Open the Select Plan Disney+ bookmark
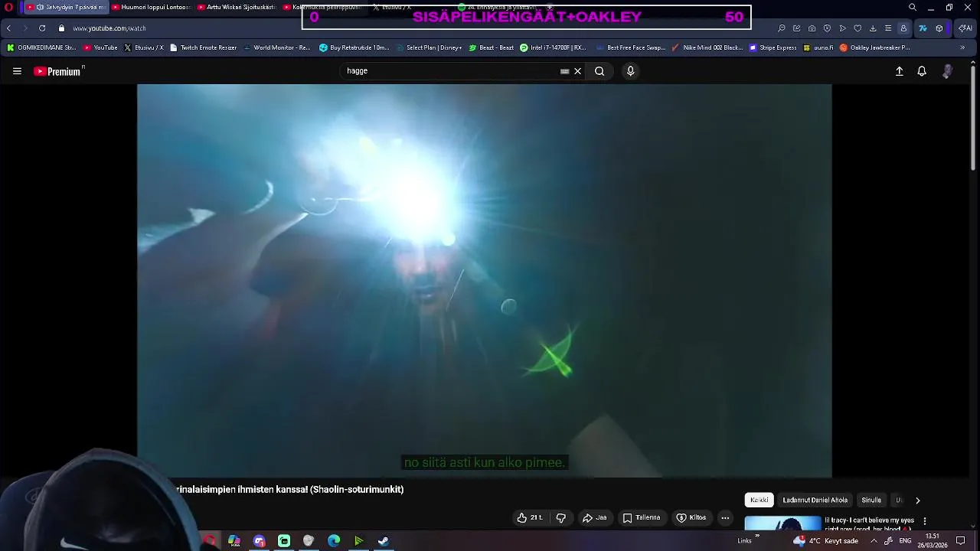 (x=430, y=47)
